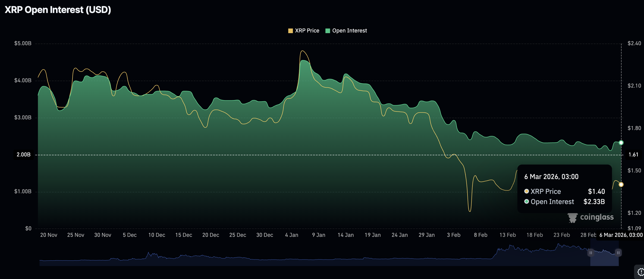Click the 2.00B crosshair value label
Image resolution: width=644 pixels, height=279 pixels.
23,154
